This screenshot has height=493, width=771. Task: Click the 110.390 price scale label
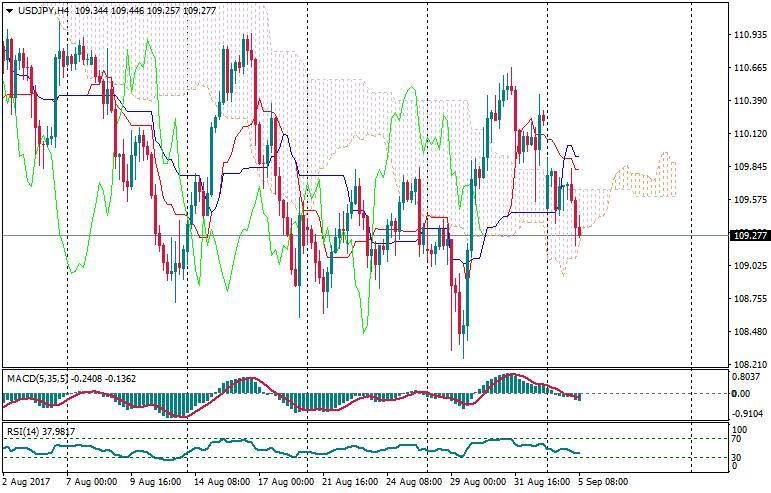point(749,101)
